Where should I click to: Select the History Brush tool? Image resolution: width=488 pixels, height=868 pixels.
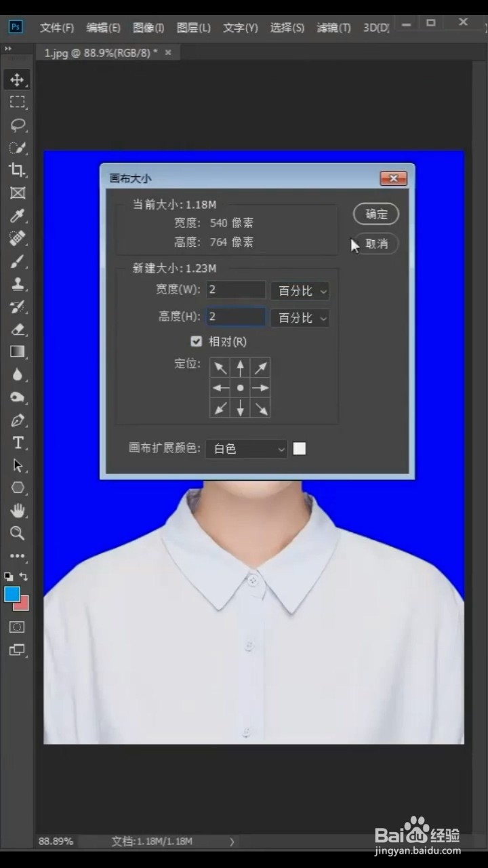pos(17,307)
